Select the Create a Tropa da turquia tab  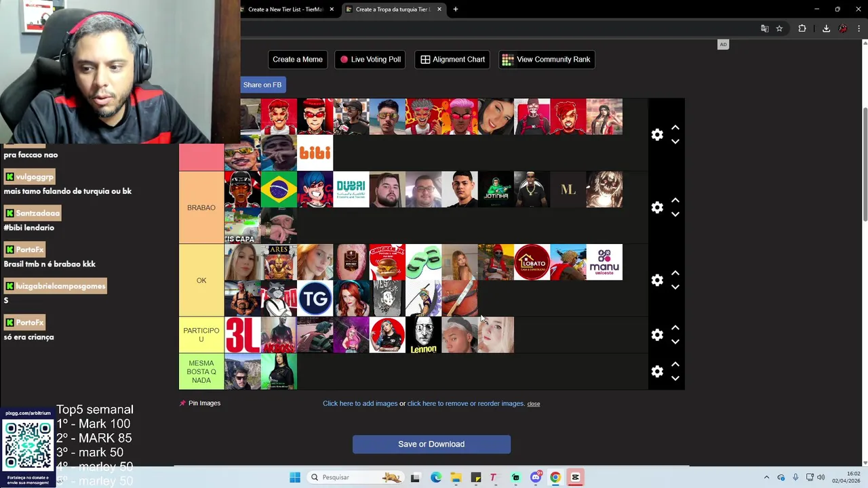coord(393,9)
